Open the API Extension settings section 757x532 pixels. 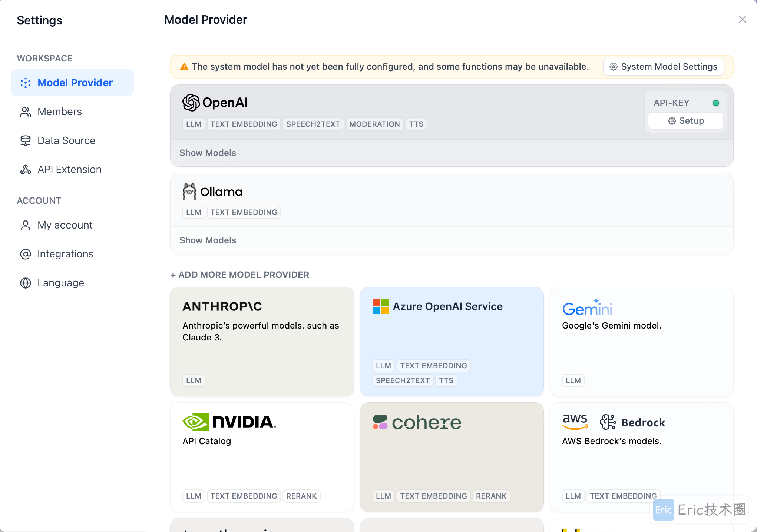[x=72, y=169]
